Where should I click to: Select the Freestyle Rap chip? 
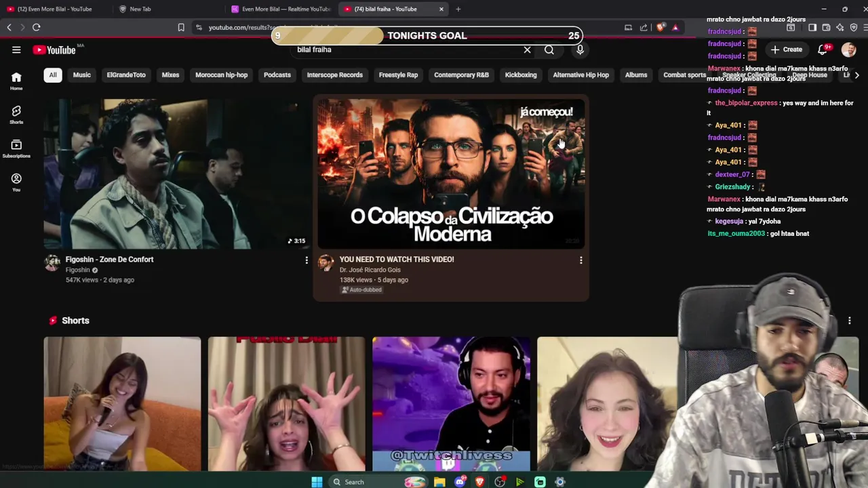(x=398, y=75)
